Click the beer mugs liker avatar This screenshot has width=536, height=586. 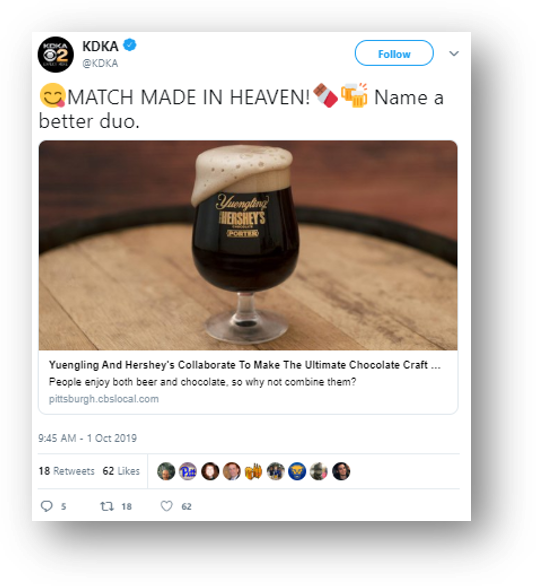point(253,471)
